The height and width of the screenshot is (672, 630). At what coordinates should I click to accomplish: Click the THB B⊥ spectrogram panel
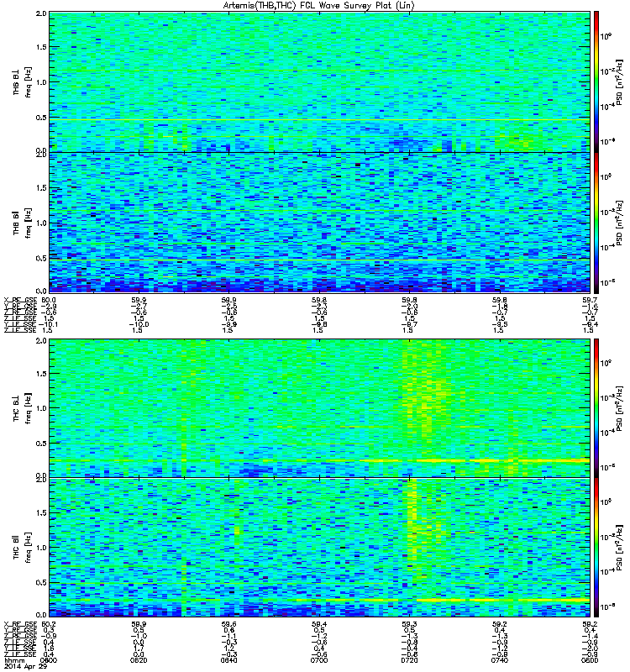(320, 81)
